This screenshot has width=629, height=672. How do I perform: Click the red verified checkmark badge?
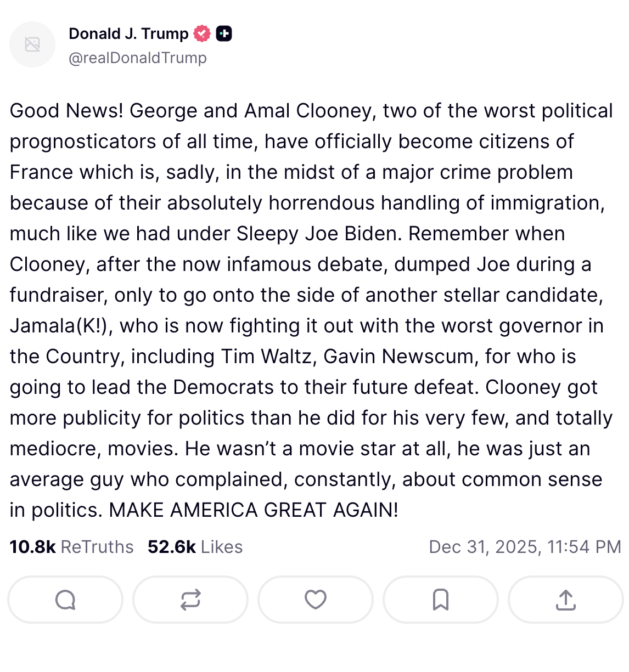203,33
